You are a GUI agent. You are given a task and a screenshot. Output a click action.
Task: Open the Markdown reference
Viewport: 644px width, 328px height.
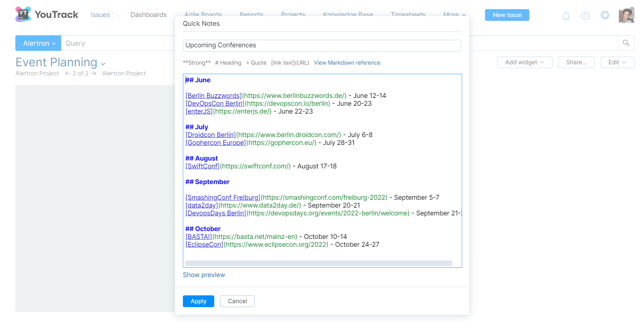click(x=347, y=63)
